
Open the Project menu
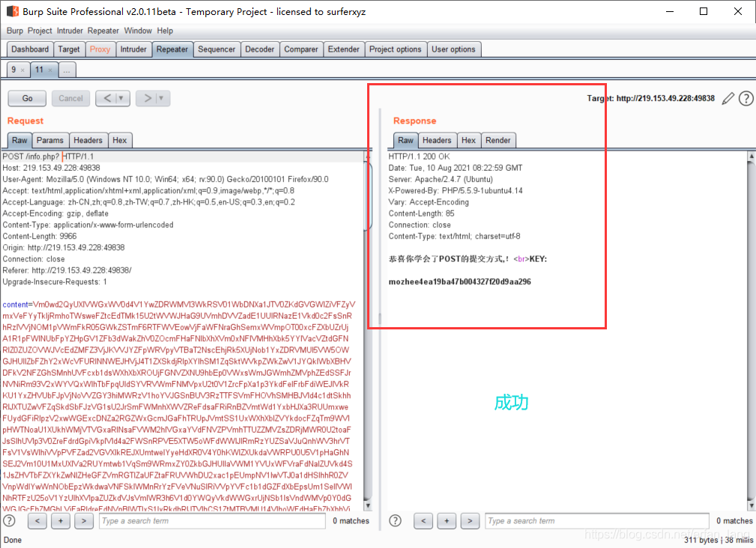coord(40,31)
